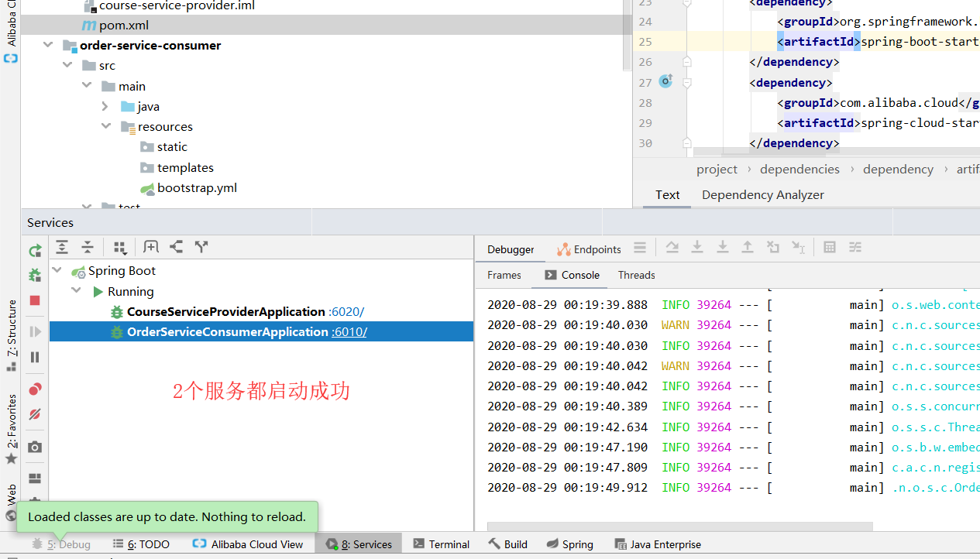The image size is (980, 559).
Task: Stop the running application with red square icon
Action: click(34, 300)
